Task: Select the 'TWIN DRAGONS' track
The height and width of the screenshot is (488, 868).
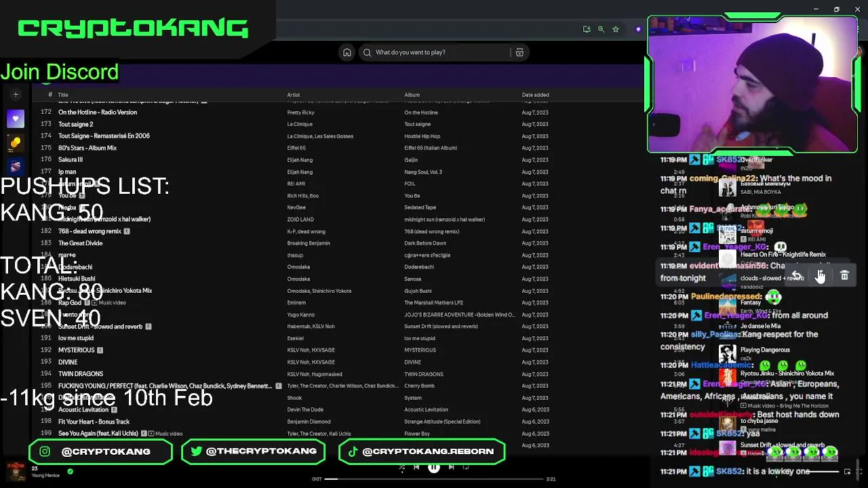Action: [x=81, y=374]
